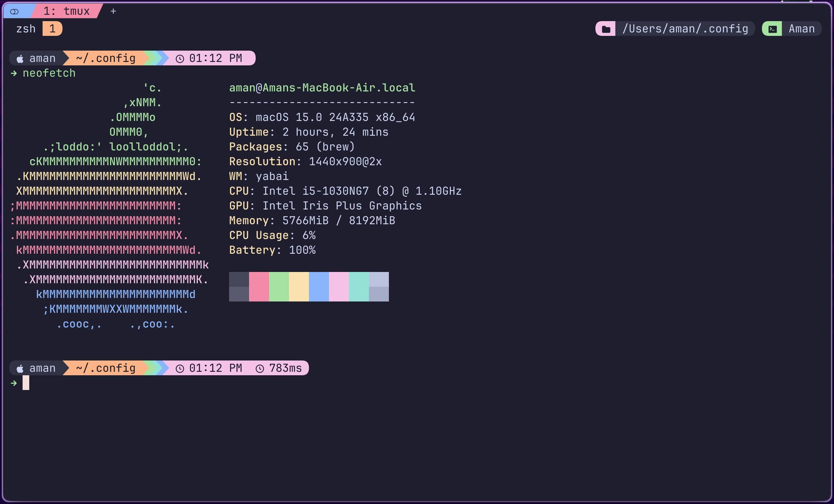Select the zsh tab indicator icon
The width and height of the screenshot is (834, 504).
point(53,29)
